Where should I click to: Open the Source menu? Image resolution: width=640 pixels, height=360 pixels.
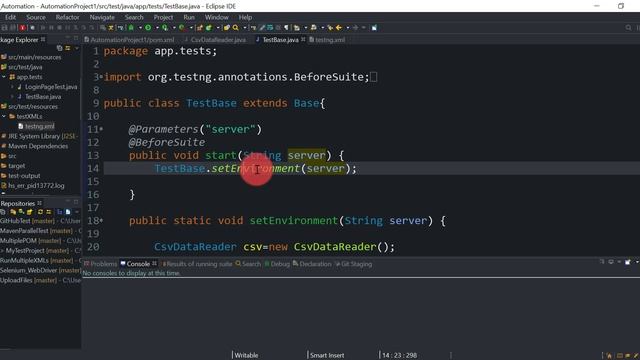[x=36, y=17]
